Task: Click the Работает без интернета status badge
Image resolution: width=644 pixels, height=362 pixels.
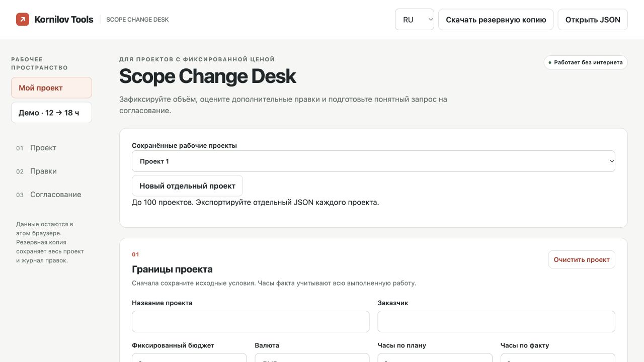Action: [586, 62]
